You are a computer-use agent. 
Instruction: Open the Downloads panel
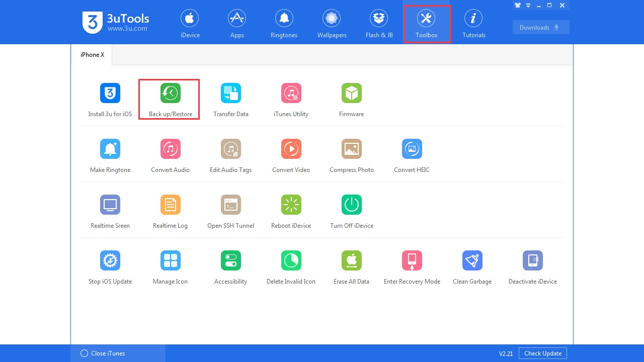(x=541, y=28)
